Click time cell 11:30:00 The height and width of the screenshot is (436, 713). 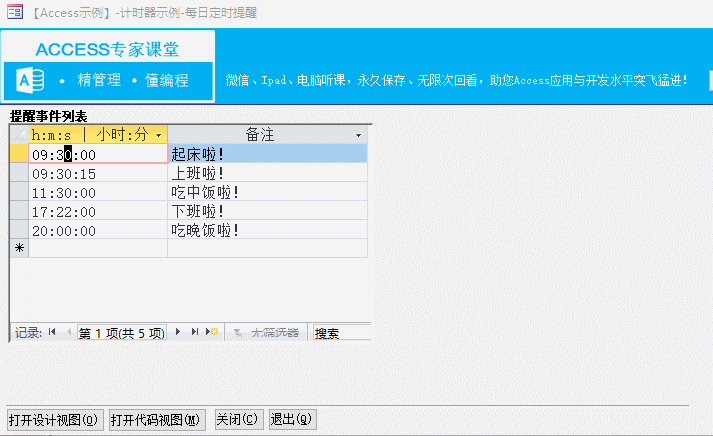tap(98, 192)
